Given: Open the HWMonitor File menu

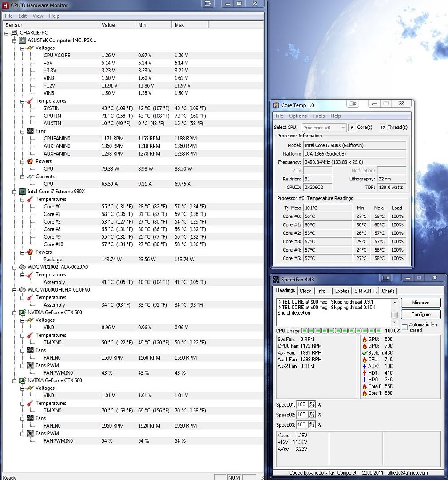Looking at the screenshot, I should 9,16.
